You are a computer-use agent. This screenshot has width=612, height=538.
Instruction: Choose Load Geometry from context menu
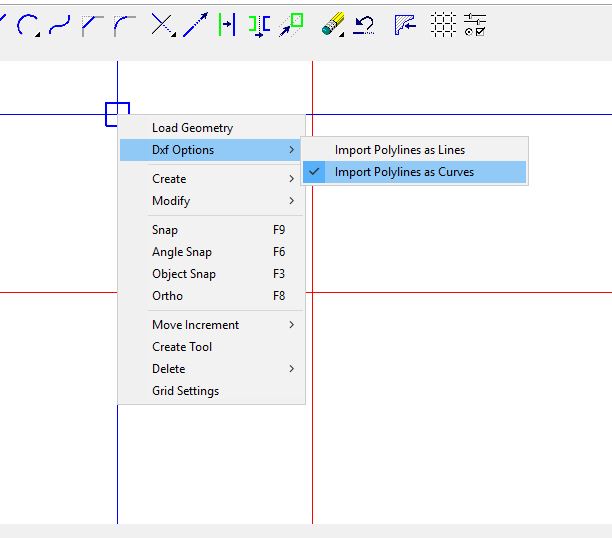pos(192,128)
